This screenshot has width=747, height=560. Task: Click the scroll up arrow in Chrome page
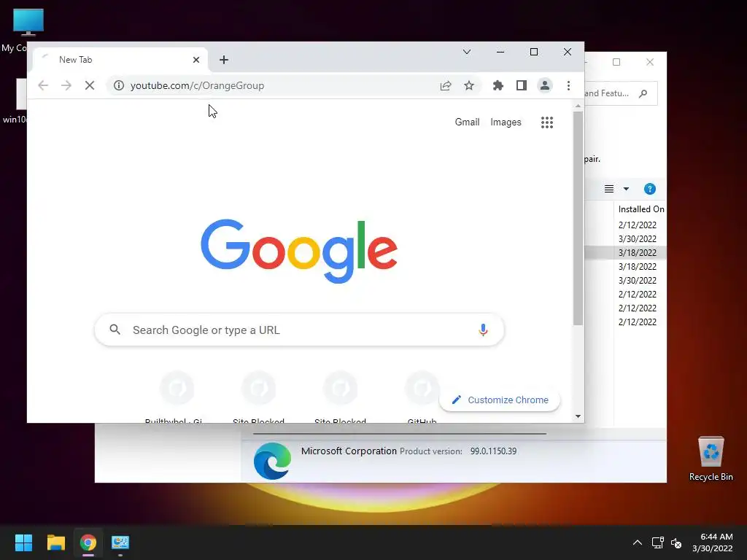click(578, 106)
